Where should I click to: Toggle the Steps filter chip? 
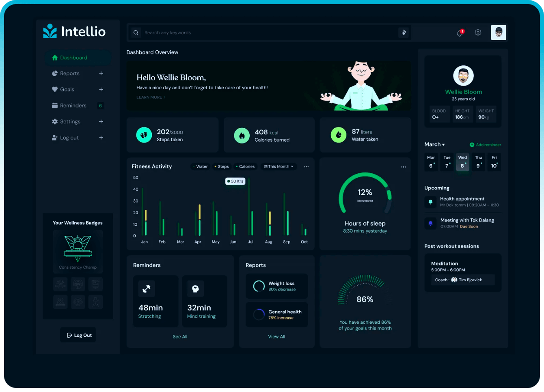tap(222, 166)
